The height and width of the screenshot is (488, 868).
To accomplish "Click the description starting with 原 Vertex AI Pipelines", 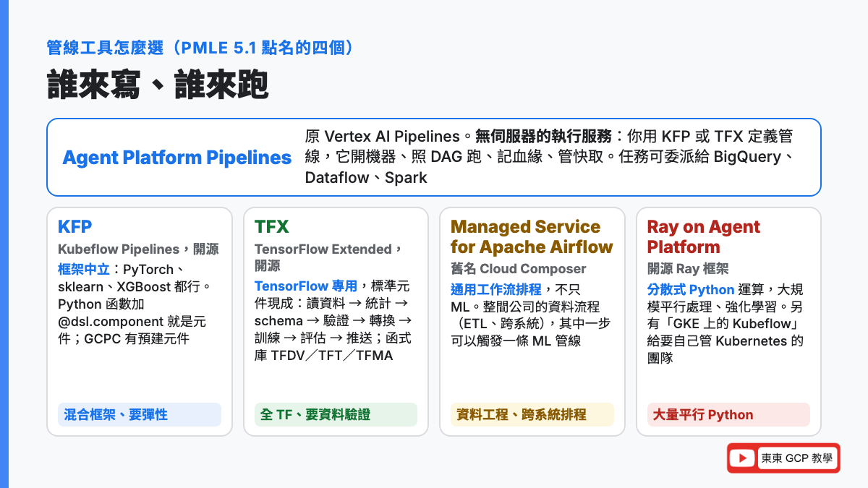I will point(550,157).
